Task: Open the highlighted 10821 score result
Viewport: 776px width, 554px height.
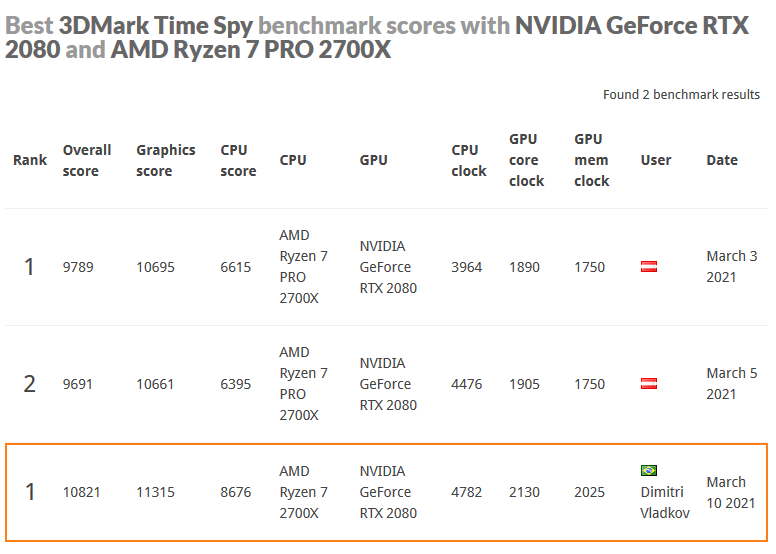Action: click(x=81, y=492)
